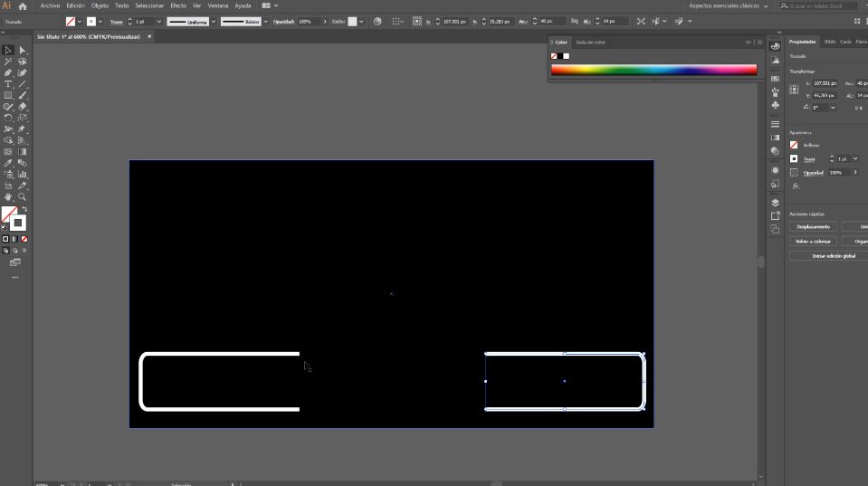Activate the Type tool
This screenshot has width=868, height=486.
coord(8,84)
